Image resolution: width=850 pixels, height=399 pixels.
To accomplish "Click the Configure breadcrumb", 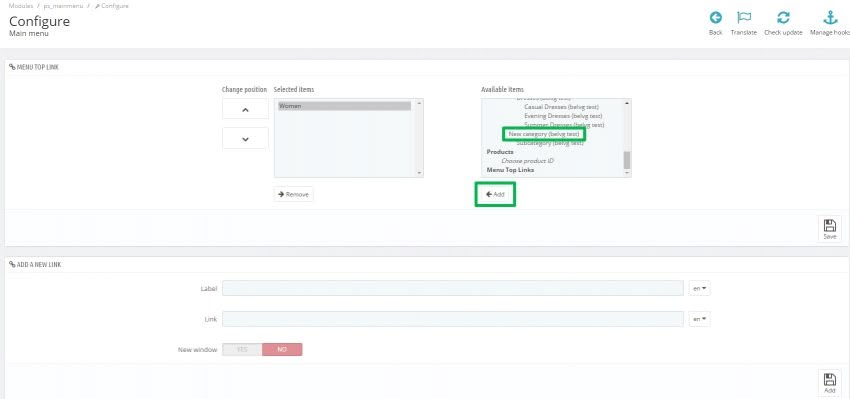I will point(112,5).
